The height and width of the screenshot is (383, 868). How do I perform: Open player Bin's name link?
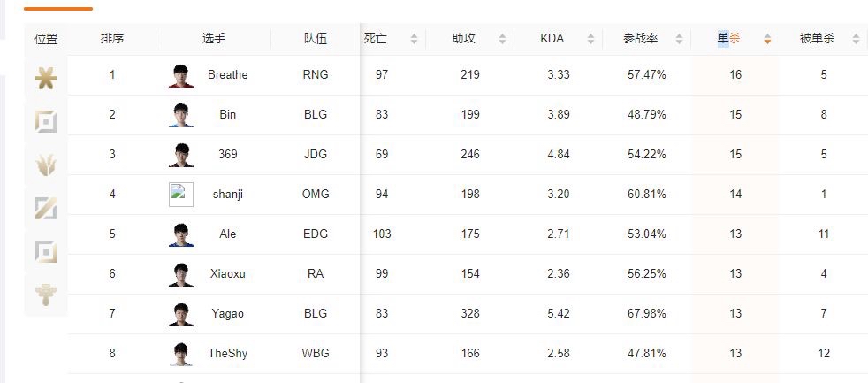(228, 115)
